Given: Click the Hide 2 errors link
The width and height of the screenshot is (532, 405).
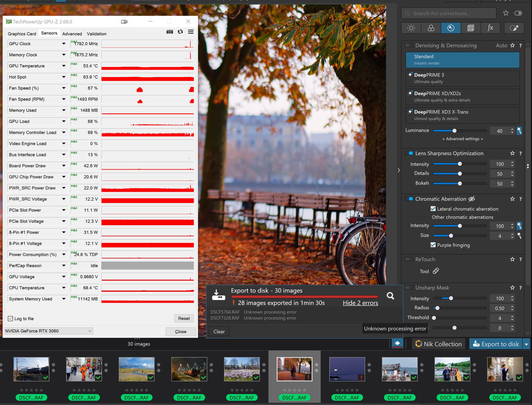Looking at the screenshot, I should [360, 303].
